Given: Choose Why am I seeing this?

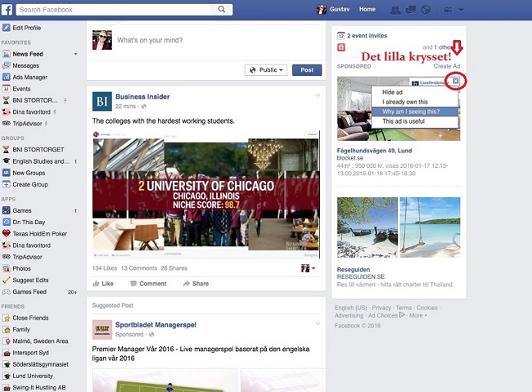Looking at the screenshot, I should [x=415, y=111].
